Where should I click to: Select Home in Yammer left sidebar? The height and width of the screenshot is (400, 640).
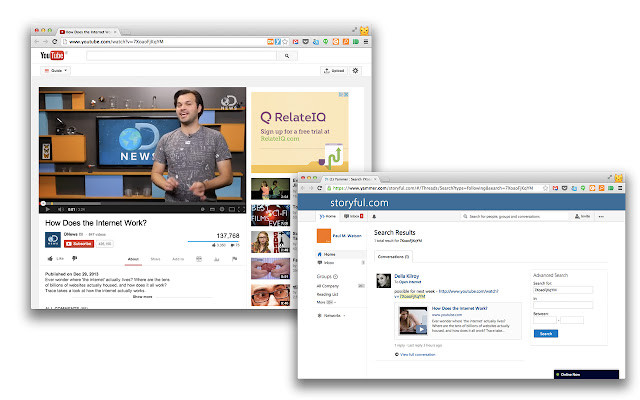tap(340, 254)
